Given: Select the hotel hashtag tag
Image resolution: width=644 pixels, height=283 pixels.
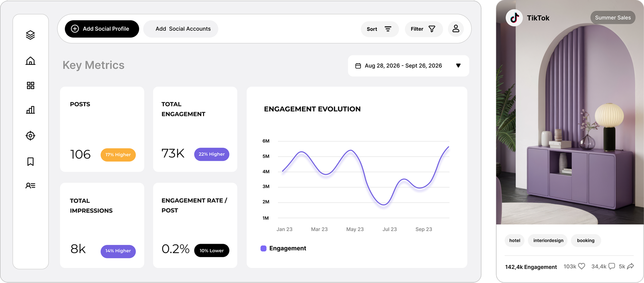Looking at the screenshot, I should pyautogui.click(x=514, y=240).
